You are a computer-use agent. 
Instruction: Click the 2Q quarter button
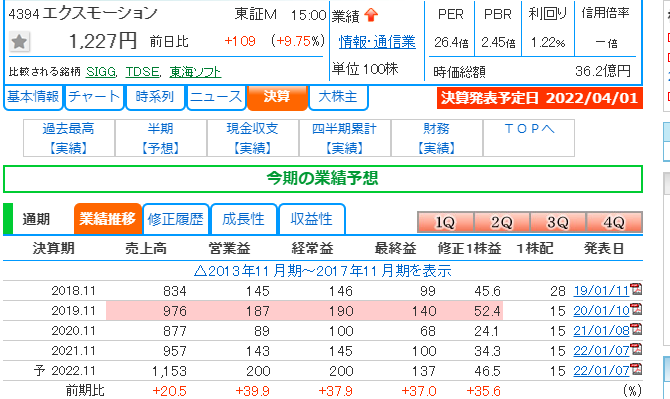coord(502,222)
